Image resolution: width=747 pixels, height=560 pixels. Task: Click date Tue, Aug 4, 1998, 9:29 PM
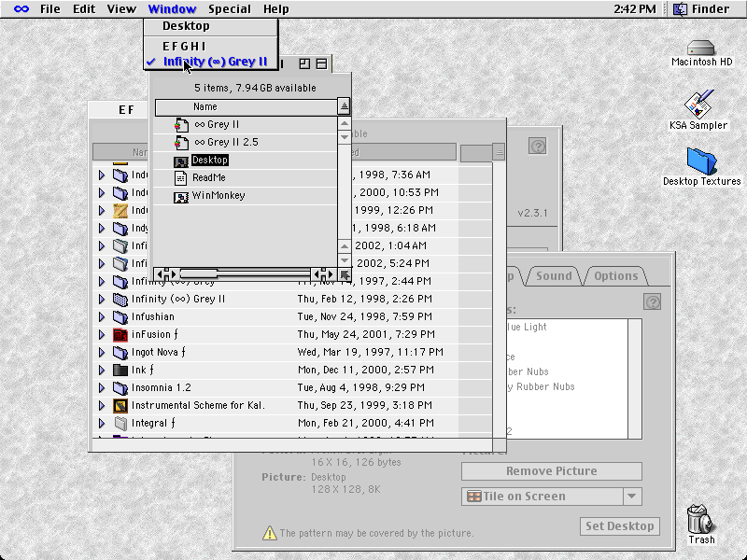tap(361, 387)
